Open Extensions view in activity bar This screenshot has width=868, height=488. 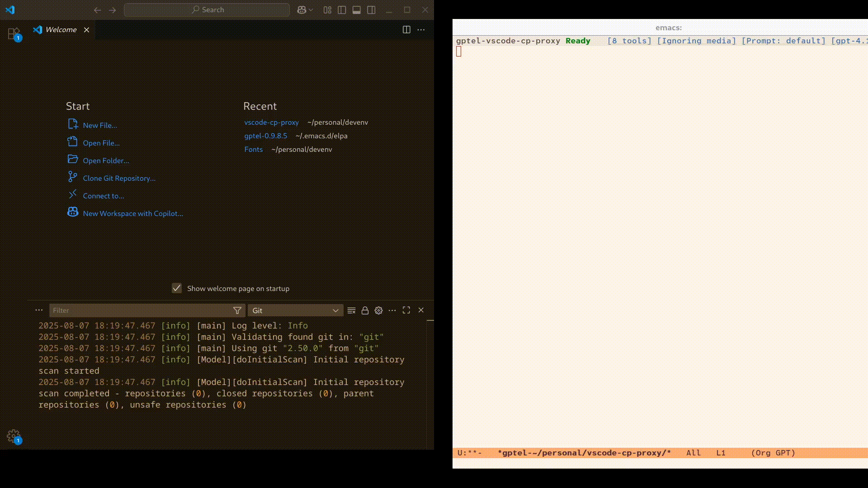(14, 34)
